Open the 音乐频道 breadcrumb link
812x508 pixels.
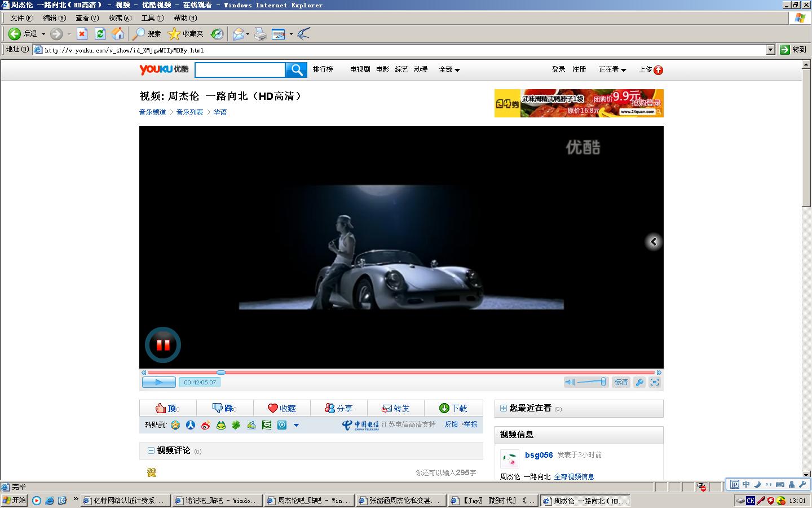click(x=153, y=112)
